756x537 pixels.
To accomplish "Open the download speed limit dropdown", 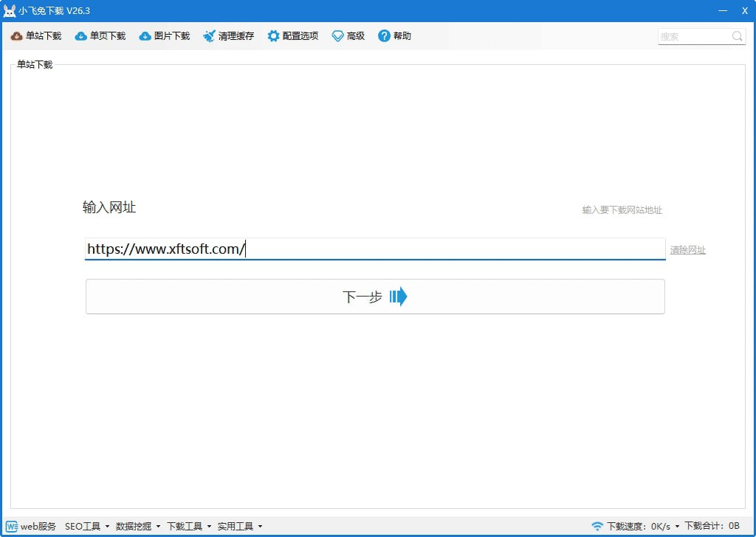I will point(677,526).
